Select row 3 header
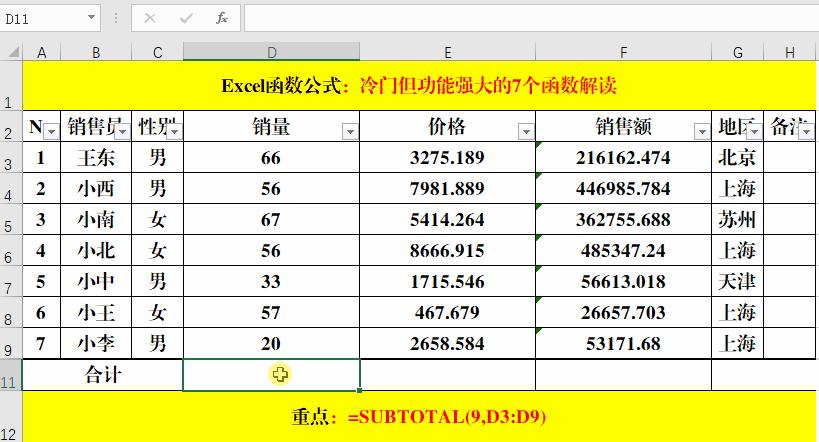The width and height of the screenshot is (819, 442). (x=10, y=158)
